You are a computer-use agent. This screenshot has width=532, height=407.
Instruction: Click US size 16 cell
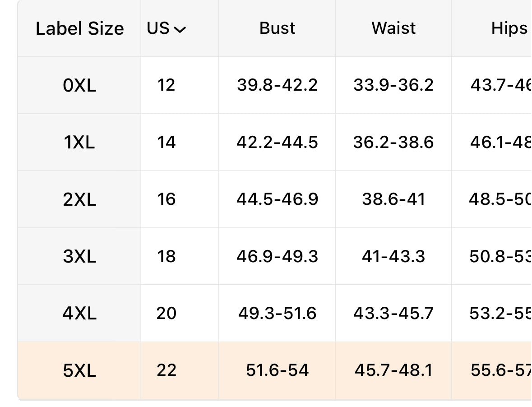point(166,199)
